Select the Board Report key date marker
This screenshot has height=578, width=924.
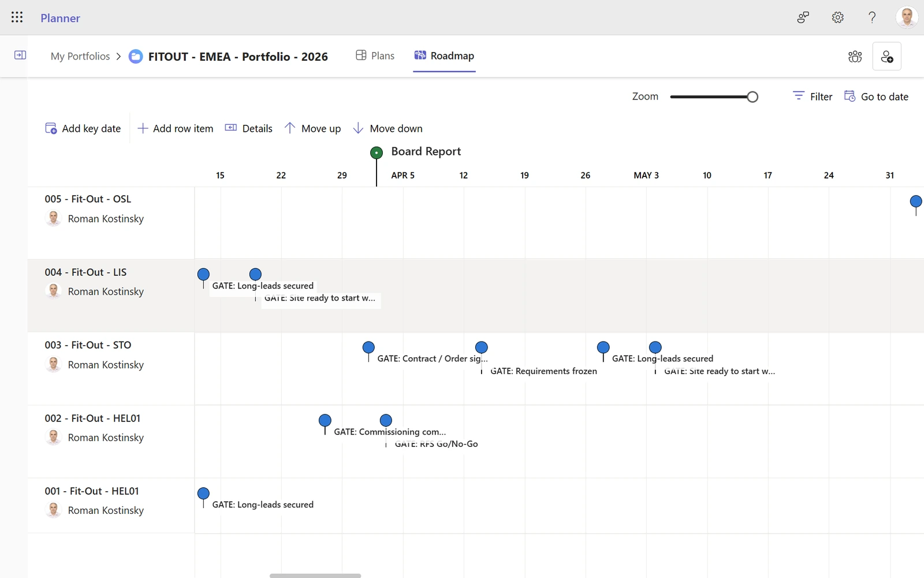[x=376, y=153]
